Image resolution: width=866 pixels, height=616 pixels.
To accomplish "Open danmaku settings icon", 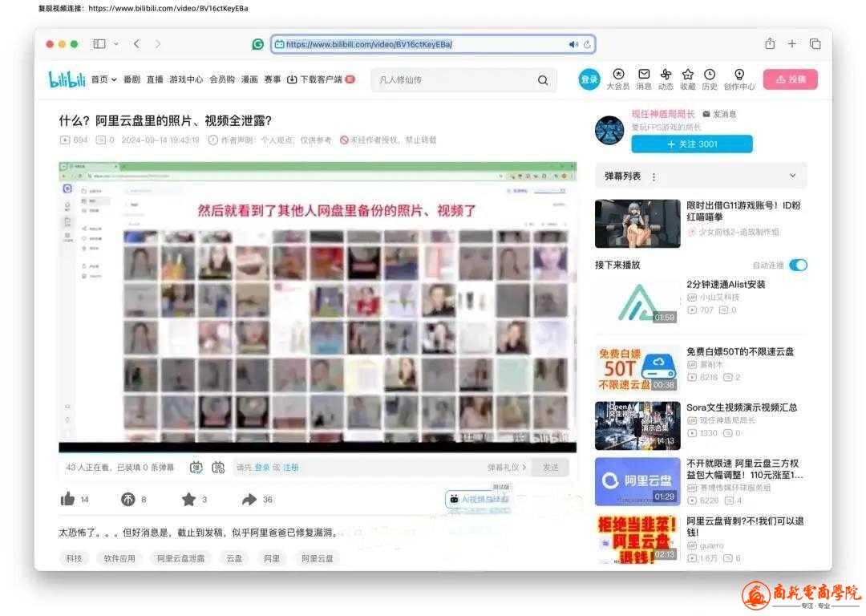I will (x=218, y=468).
